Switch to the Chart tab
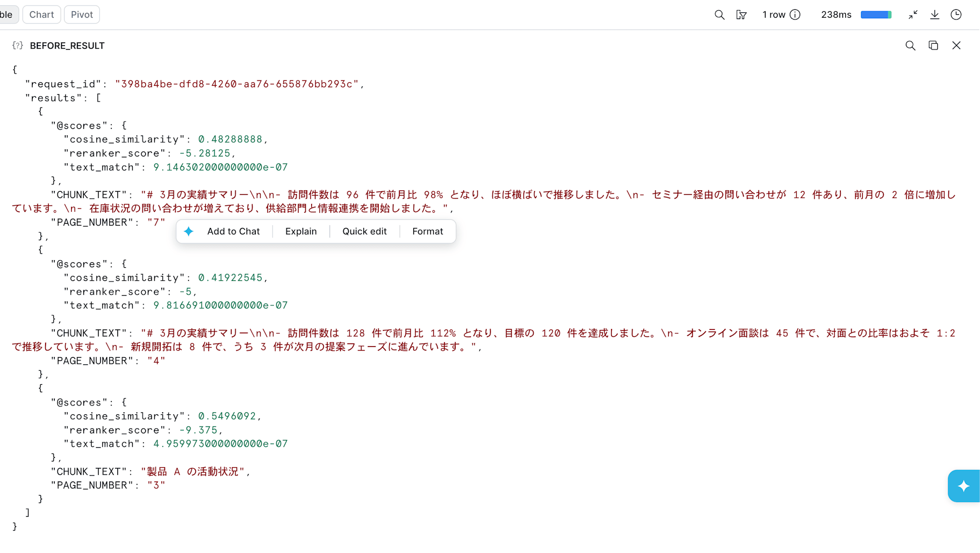980x553 pixels. pos(42,15)
